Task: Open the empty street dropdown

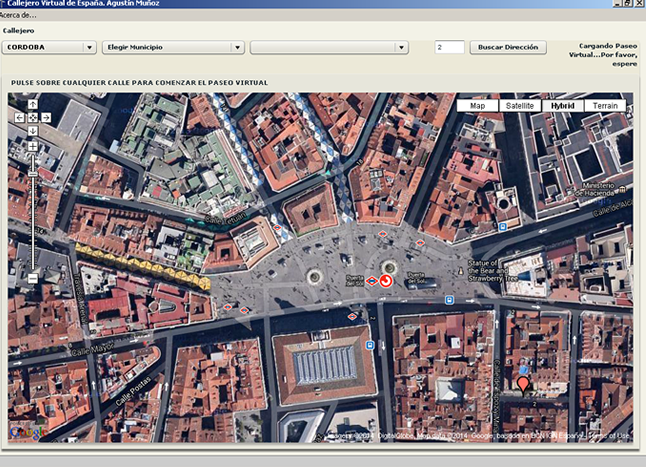Action: (329, 47)
